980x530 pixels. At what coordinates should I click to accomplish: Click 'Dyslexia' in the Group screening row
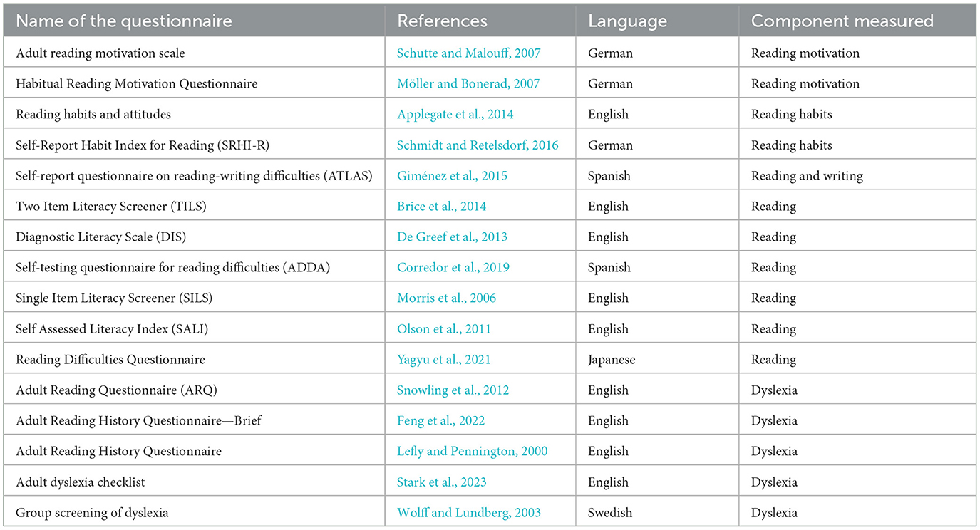coord(774,513)
